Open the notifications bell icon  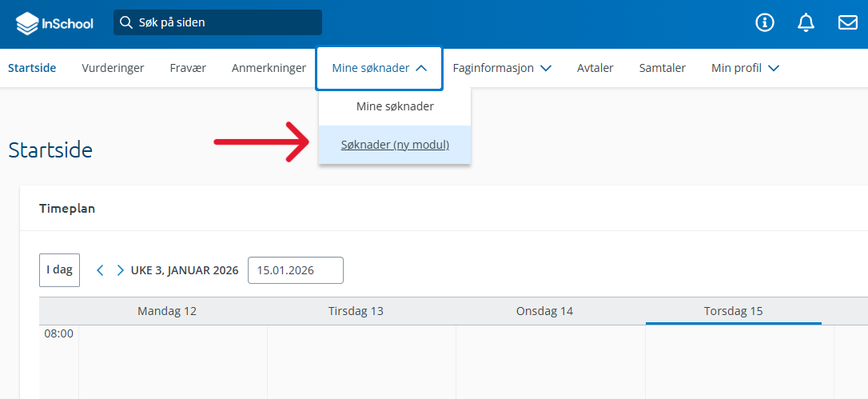806,22
